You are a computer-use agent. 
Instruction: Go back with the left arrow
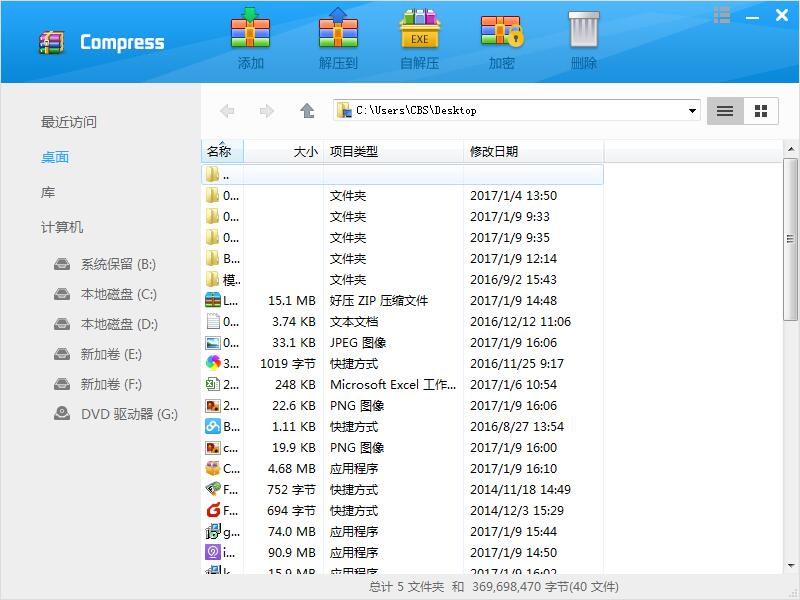coord(227,111)
